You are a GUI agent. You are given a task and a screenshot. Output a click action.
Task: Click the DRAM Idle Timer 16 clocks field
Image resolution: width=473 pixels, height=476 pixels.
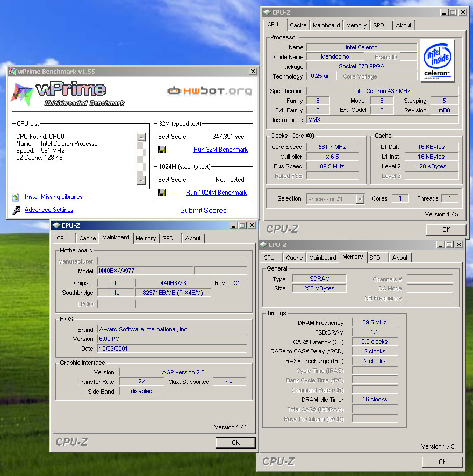click(x=375, y=399)
